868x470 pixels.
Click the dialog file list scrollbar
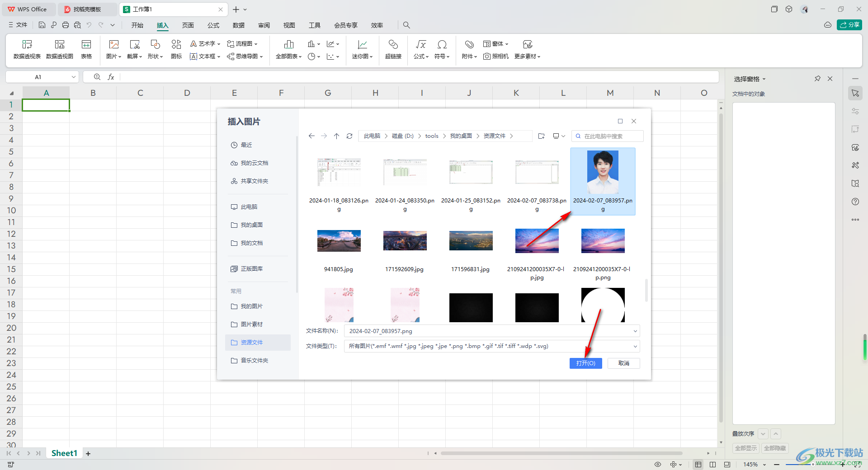point(646,290)
